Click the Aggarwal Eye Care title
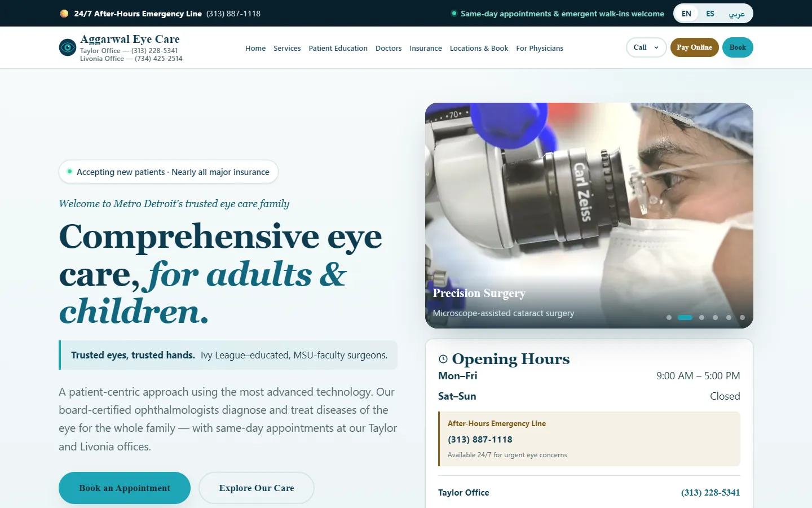Screen dimensions: 812x508 (x=130, y=39)
